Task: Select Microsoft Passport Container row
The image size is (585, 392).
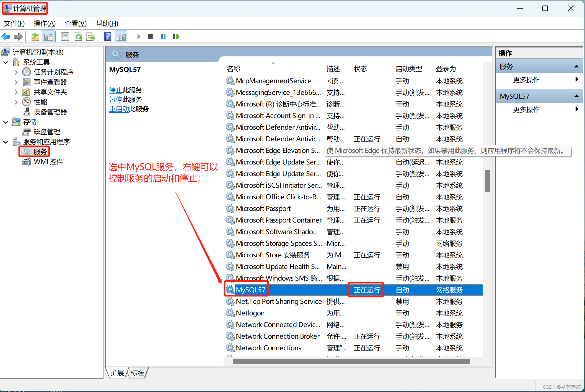Action: click(x=354, y=220)
